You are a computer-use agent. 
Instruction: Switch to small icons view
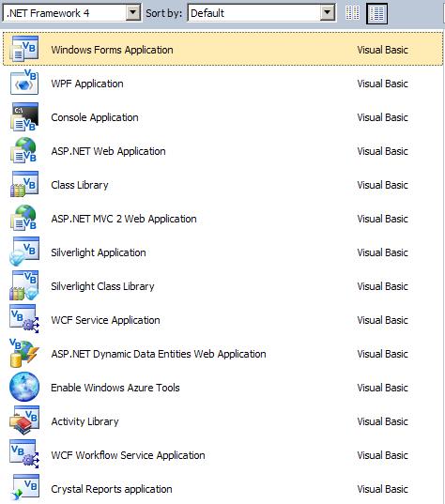tap(352, 13)
